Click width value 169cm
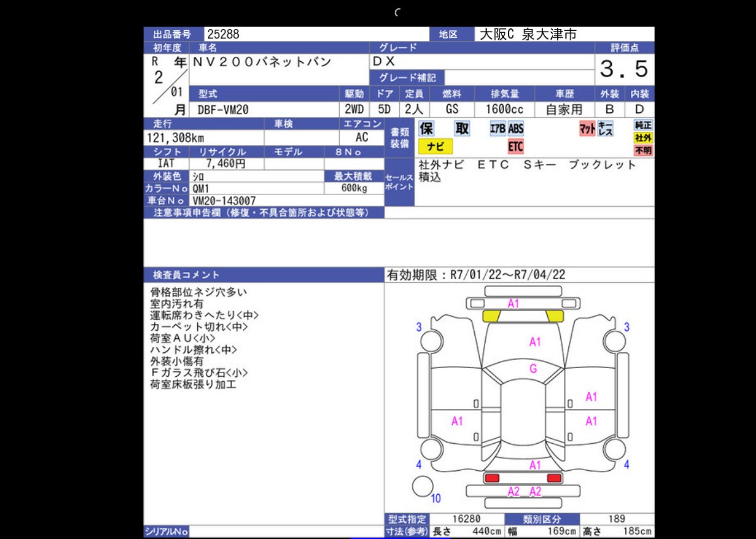The height and width of the screenshot is (539, 756). coord(561,532)
